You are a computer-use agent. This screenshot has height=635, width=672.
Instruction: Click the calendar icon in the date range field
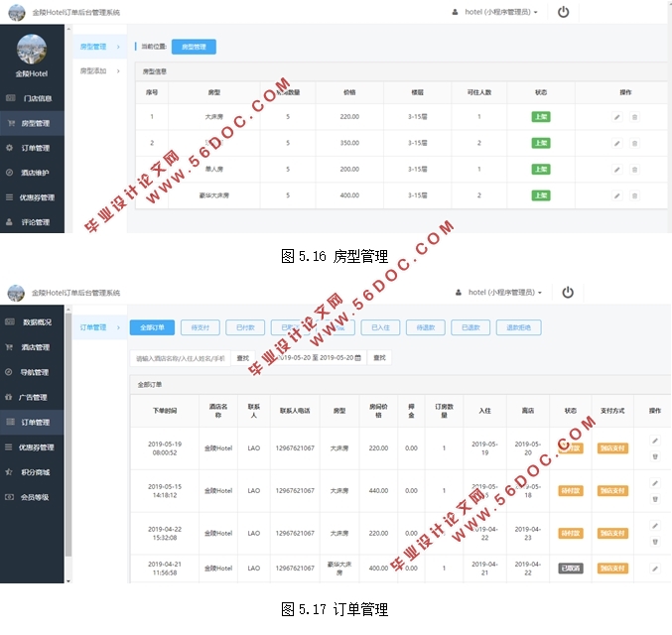click(357, 357)
